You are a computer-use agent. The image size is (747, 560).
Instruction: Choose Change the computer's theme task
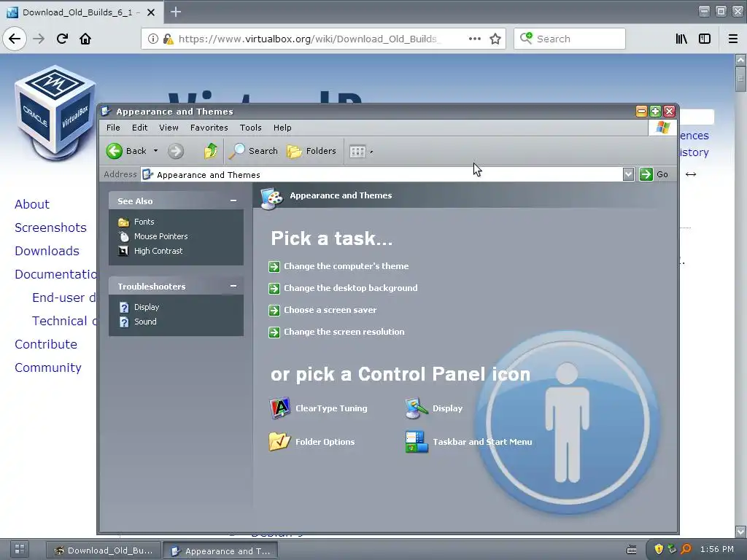338,266
